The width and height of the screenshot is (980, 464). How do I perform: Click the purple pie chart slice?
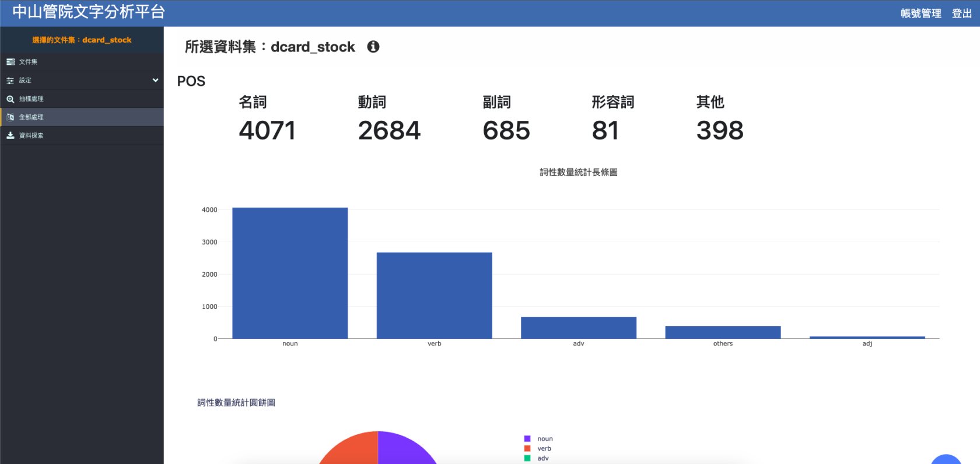[405, 449]
